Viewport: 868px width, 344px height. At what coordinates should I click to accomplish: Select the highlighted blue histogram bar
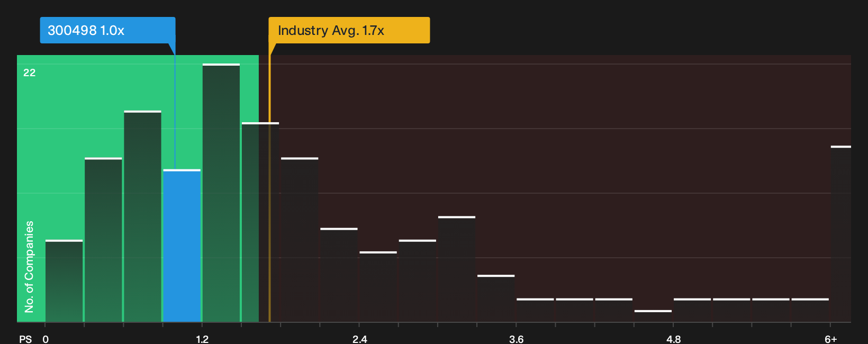point(182,246)
